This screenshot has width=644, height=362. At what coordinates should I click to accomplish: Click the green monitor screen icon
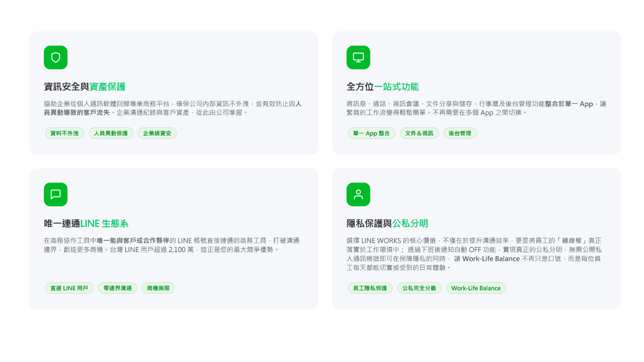click(359, 58)
